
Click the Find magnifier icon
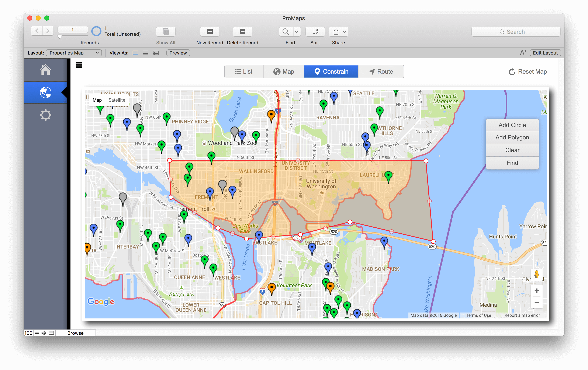tap(286, 31)
